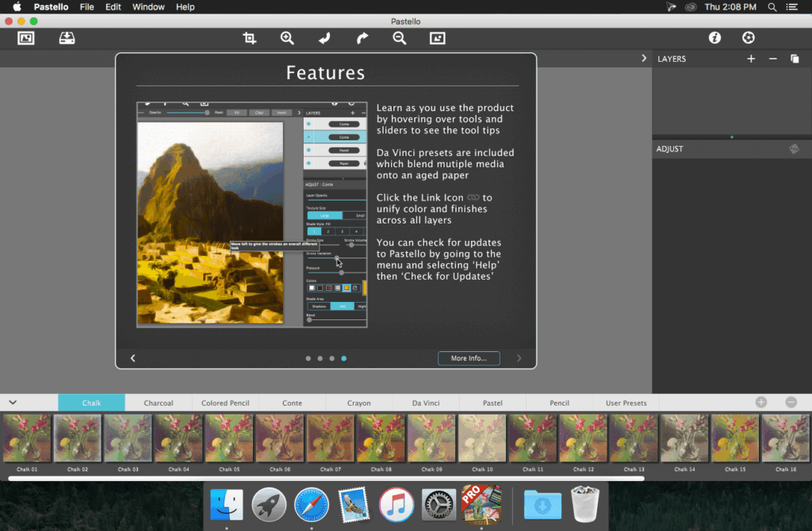Viewport: 812px width, 531px height.
Task: Go to previous Features slide
Action: (133, 358)
